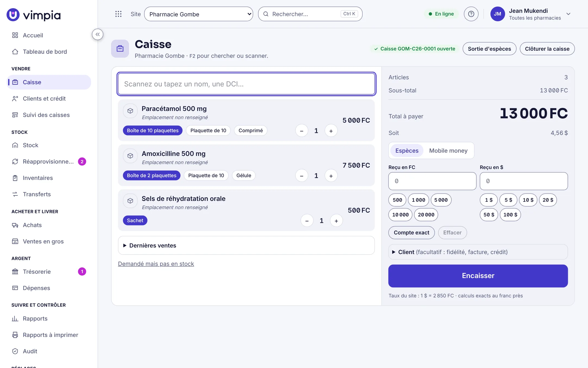Select Boîte de 2 plaquettes unit

click(152, 175)
